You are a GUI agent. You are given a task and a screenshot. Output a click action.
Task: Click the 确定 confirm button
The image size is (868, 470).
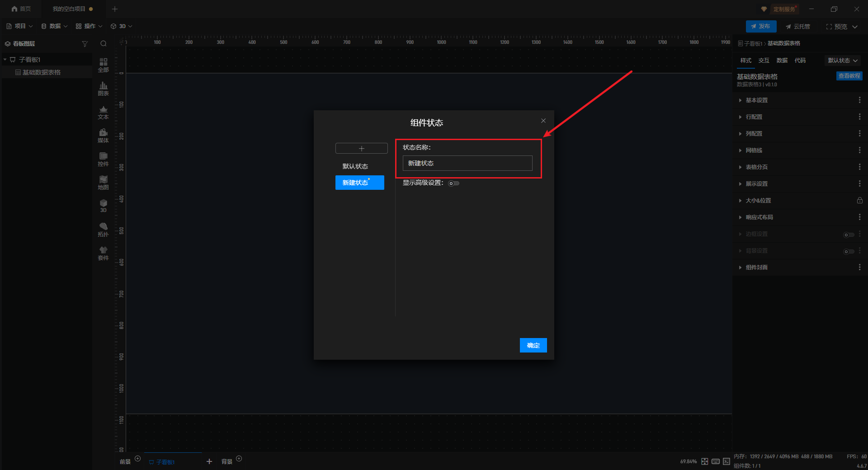point(533,345)
